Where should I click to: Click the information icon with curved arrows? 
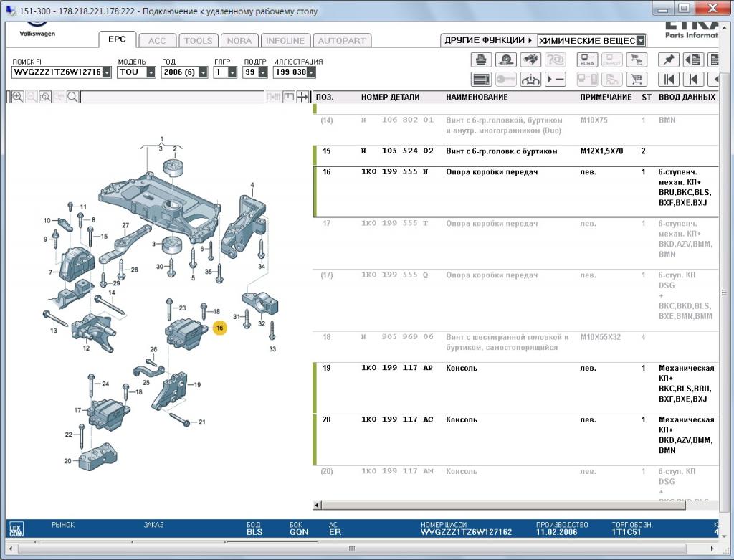point(530,79)
